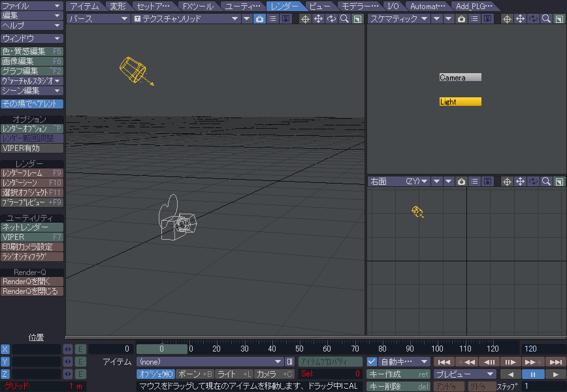The image size is (567, 392).
Task: Click perspective viewport list options icon
Action: 272,19
